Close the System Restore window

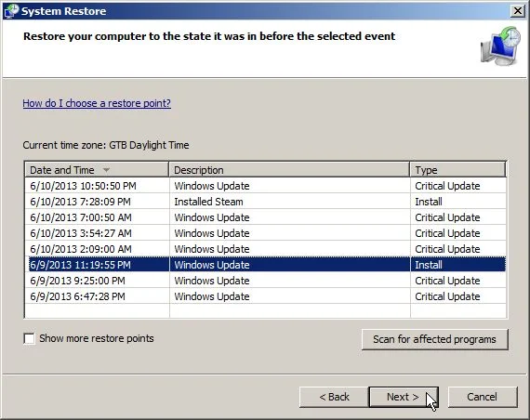point(518,11)
